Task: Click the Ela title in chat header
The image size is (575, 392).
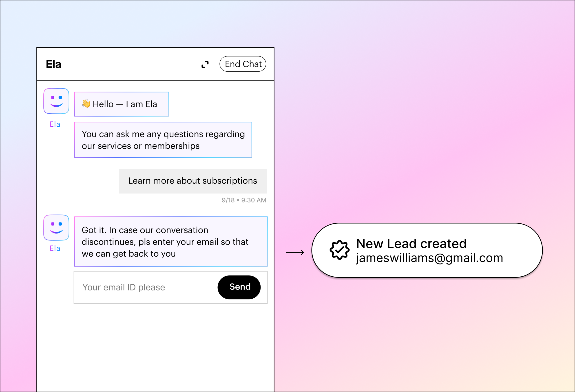Action: click(53, 64)
